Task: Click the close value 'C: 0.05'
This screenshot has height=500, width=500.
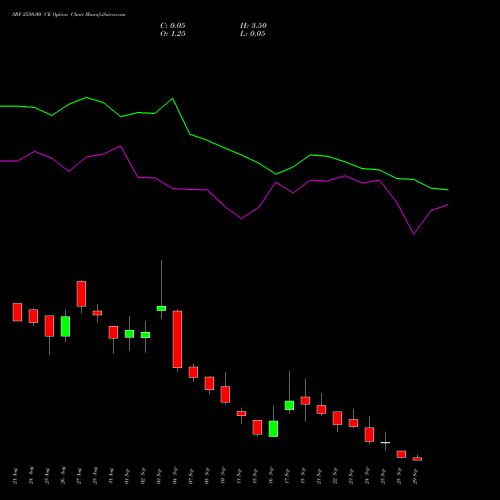Action: point(173,26)
